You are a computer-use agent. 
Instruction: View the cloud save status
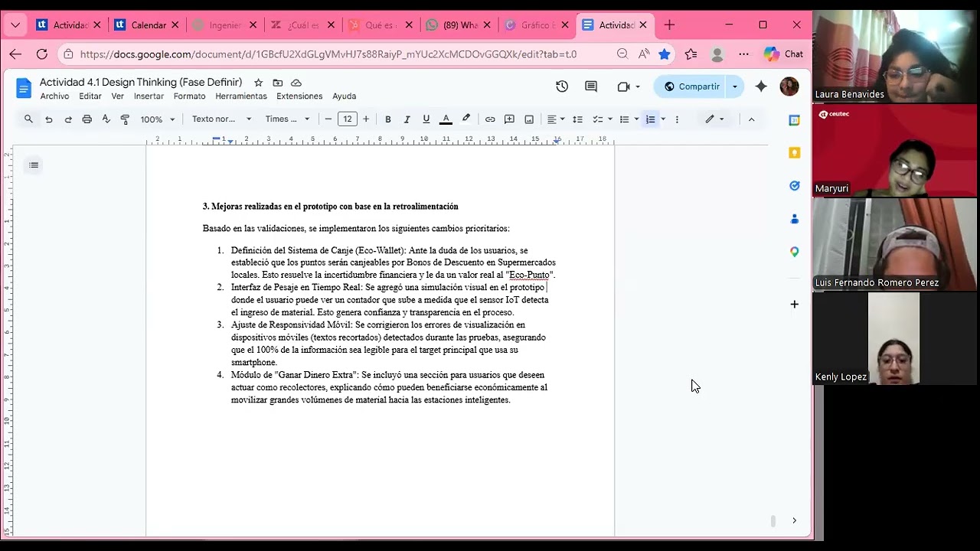pyautogui.click(x=296, y=83)
